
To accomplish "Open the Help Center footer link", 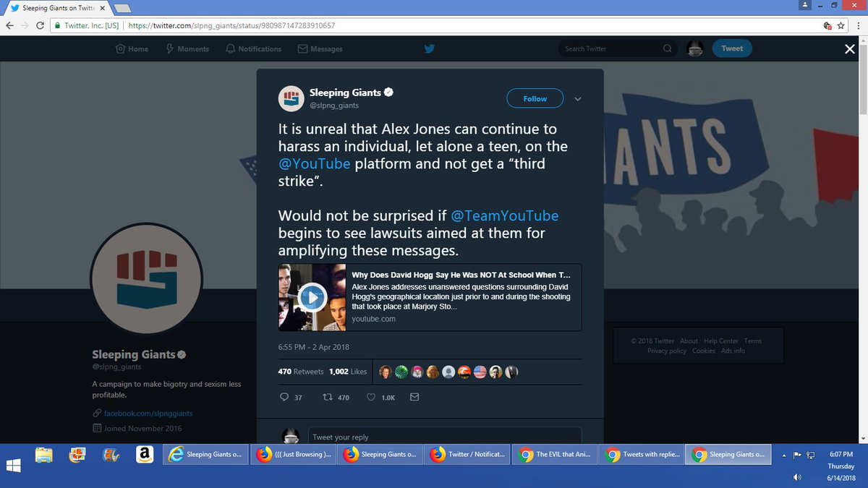I will tap(721, 341).
